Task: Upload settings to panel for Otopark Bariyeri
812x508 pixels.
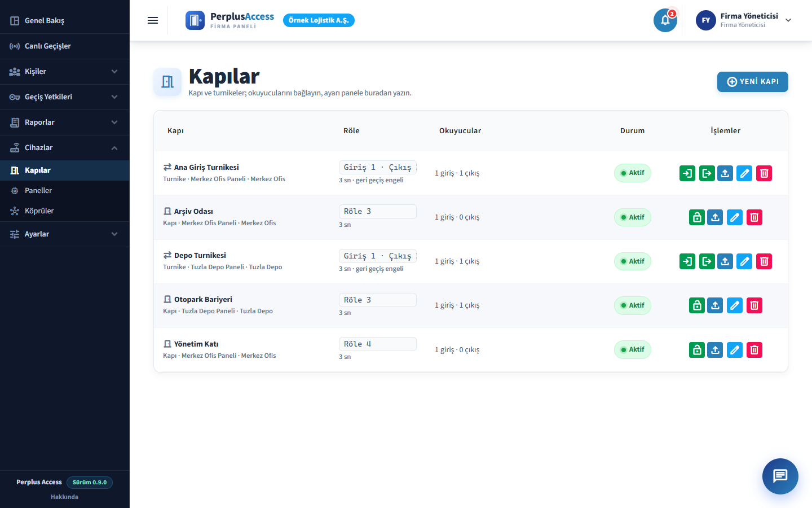Action: (x=715, y=305)
